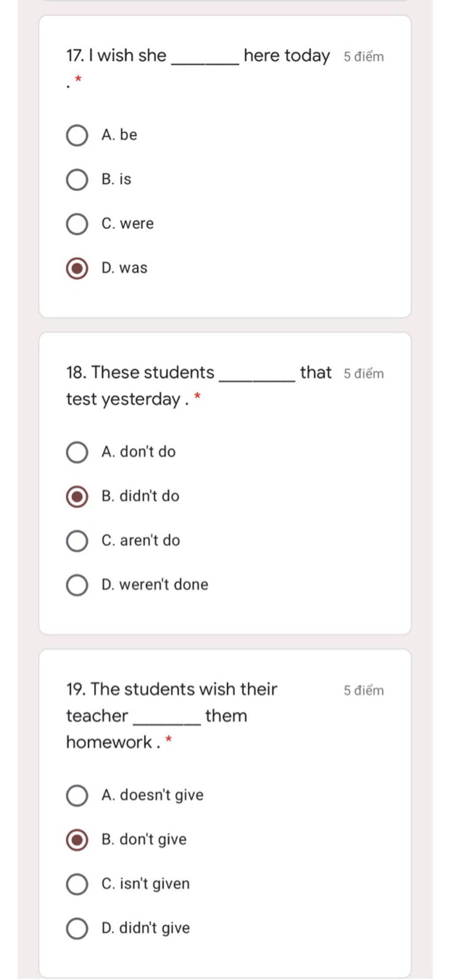This screenshot has width=451, height=980.
Task: Pick answer C. were in question 17
Action: coord(77,224)
